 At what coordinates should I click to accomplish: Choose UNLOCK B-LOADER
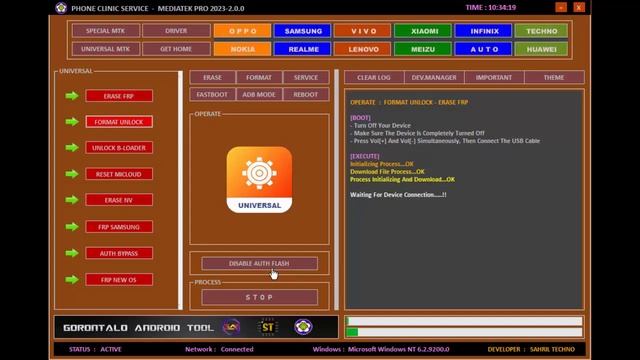(x=119, y=148)
